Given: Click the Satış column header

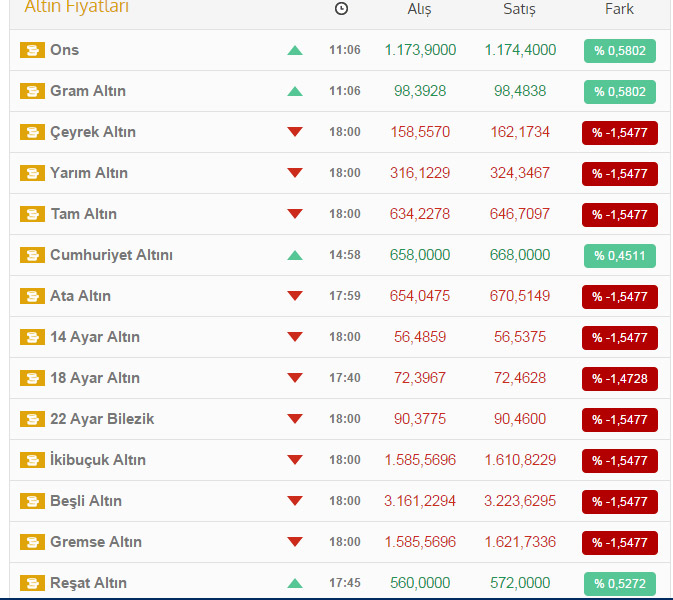Looking at the screenshot, I should click(519, 9).
